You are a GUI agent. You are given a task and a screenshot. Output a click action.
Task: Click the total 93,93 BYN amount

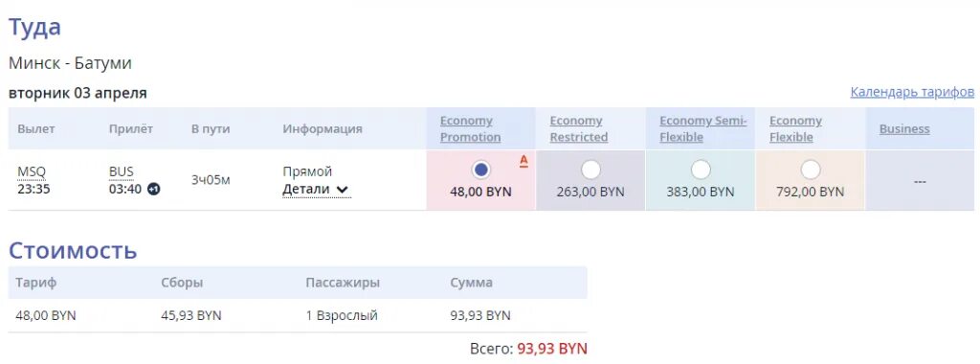[x=552, y=349]
